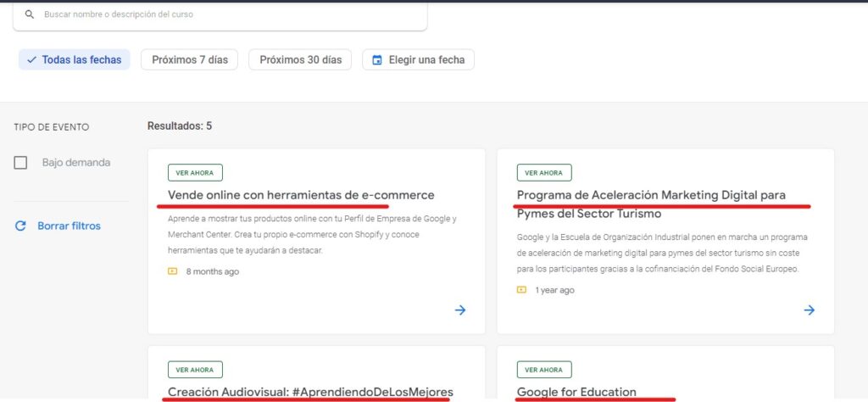Click the refresh icon beside Borrar filtros
Image resolution: width=868 pixels, height=402 pixels.
(x=21, y=226)
